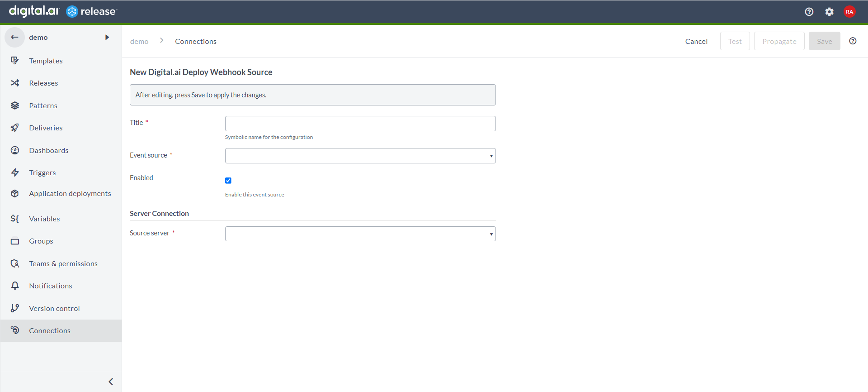The width and height of the screenshot is (868, 392).
Task: Focus the Title input field
Action: [360, 124]
